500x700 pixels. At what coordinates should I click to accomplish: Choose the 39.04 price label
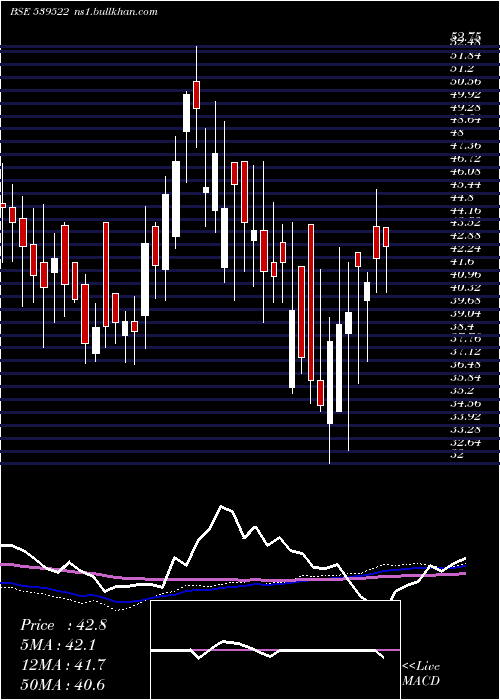pyautogui.click(x=465, y=313)
